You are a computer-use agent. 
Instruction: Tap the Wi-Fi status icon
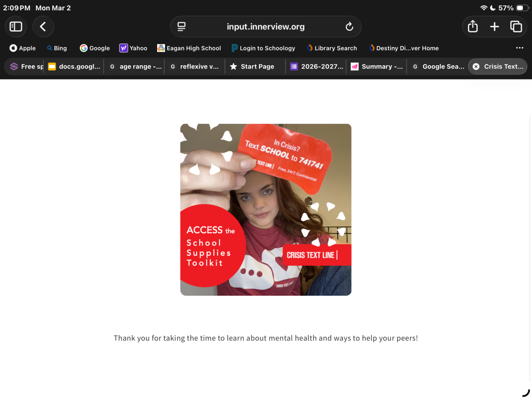click(484, 8)
